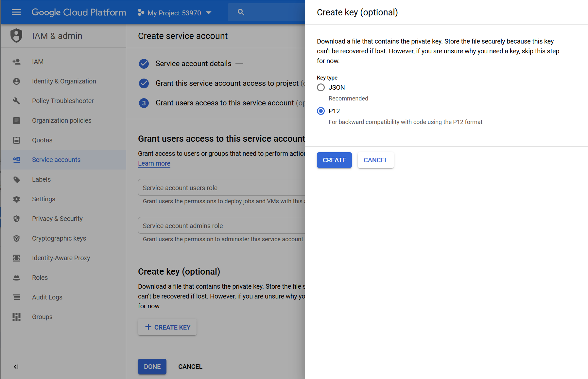Click the Google Cloud Platform logo text
The image size is (588, 379).
pos(79,12)
